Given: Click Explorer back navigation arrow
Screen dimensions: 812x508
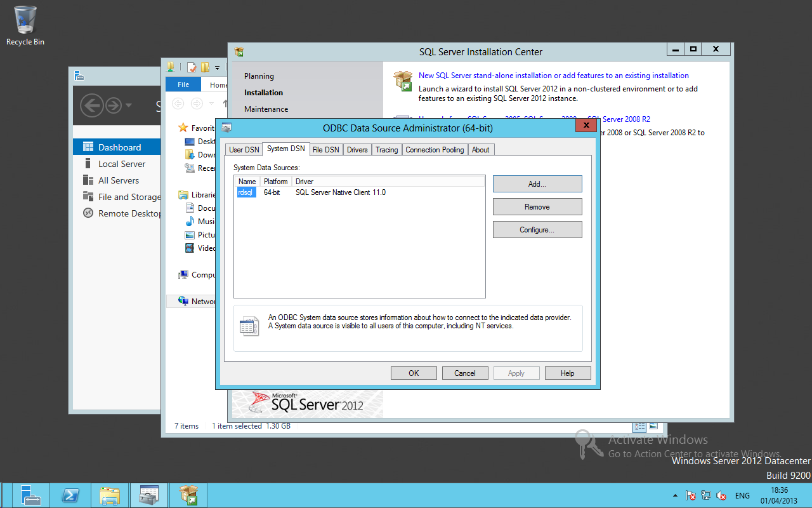Looking at the screenshot, I should click(x=179, y=104).
